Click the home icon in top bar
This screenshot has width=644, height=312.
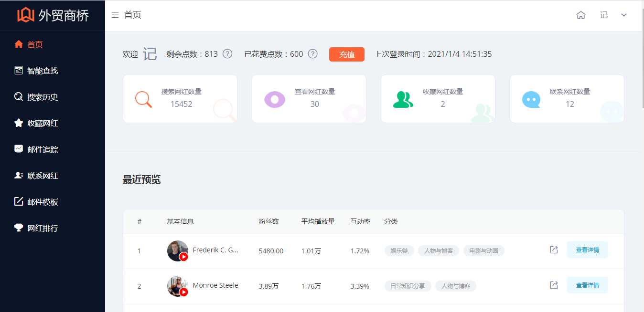[580, 15]
